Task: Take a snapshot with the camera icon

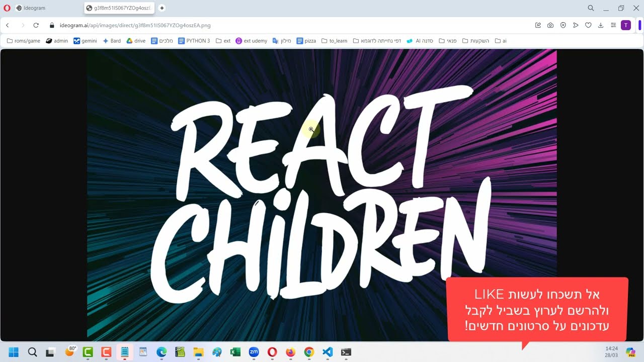Action: point(550,25)
